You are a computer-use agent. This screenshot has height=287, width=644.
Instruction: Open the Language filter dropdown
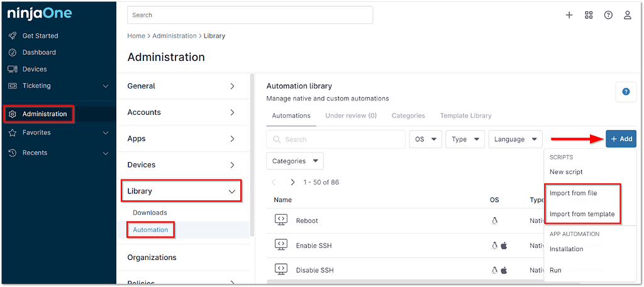pyautogui.click(x=515, y=139)
